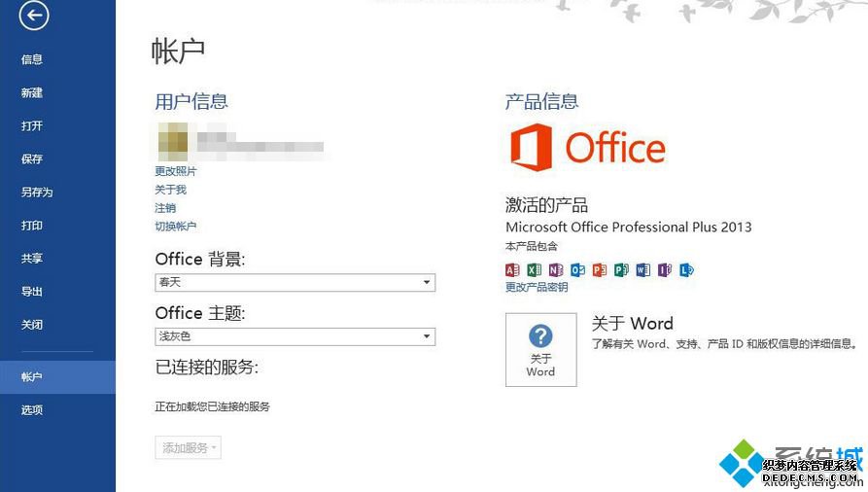Click the pixelated user profile photo

pos(173,142)
